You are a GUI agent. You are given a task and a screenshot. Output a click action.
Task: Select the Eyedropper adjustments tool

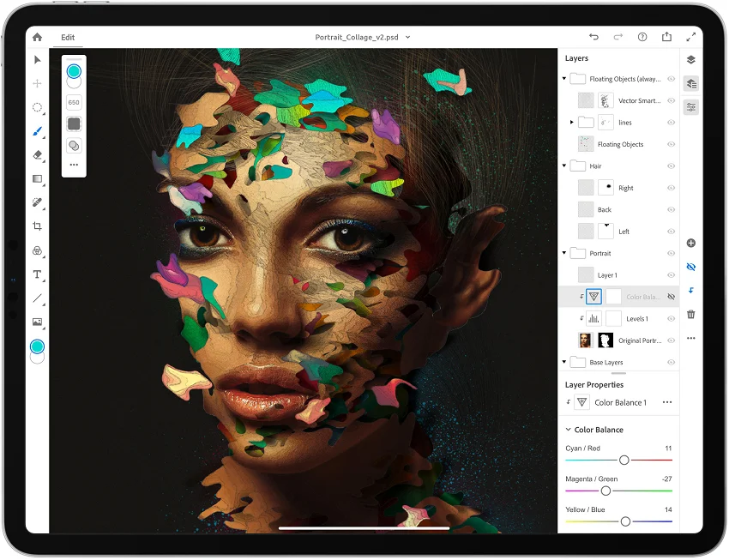coord(37,250)
